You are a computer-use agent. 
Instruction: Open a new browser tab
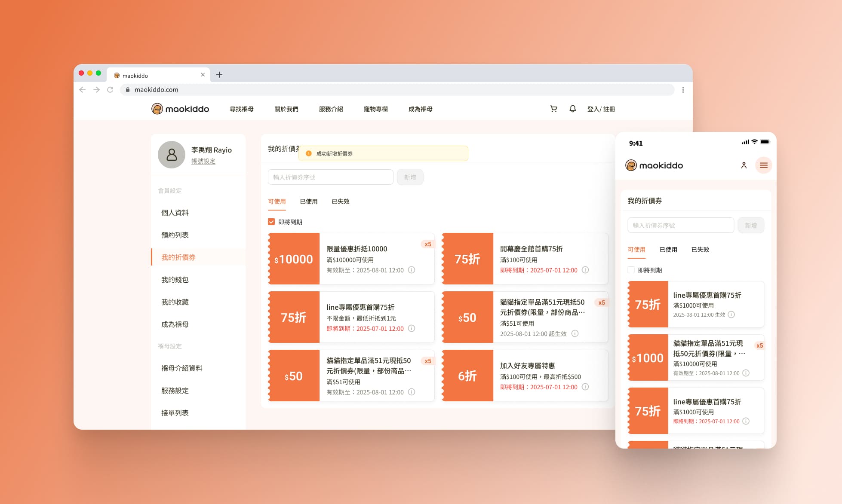click(219, 75)
